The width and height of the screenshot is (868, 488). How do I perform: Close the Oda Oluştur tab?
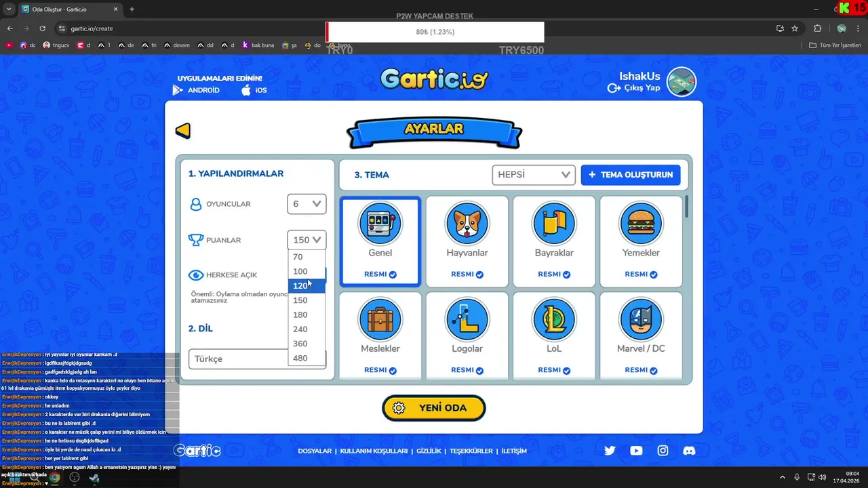point(115,9)
